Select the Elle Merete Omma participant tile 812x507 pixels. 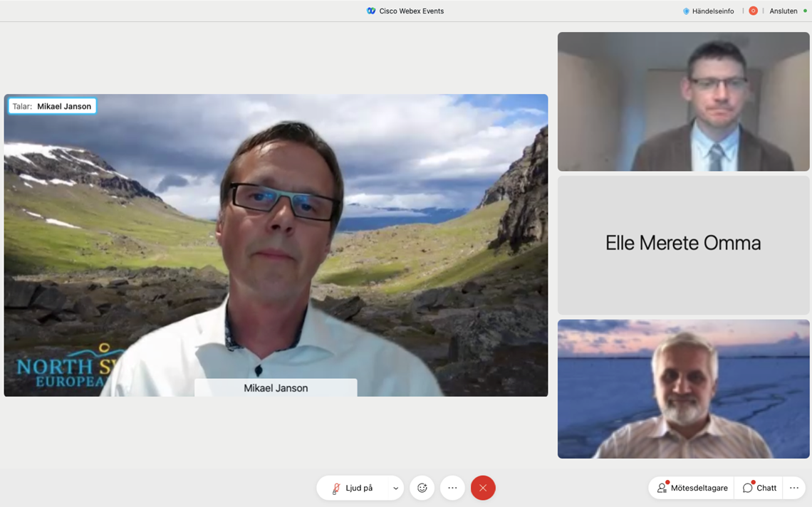[683, 244]
